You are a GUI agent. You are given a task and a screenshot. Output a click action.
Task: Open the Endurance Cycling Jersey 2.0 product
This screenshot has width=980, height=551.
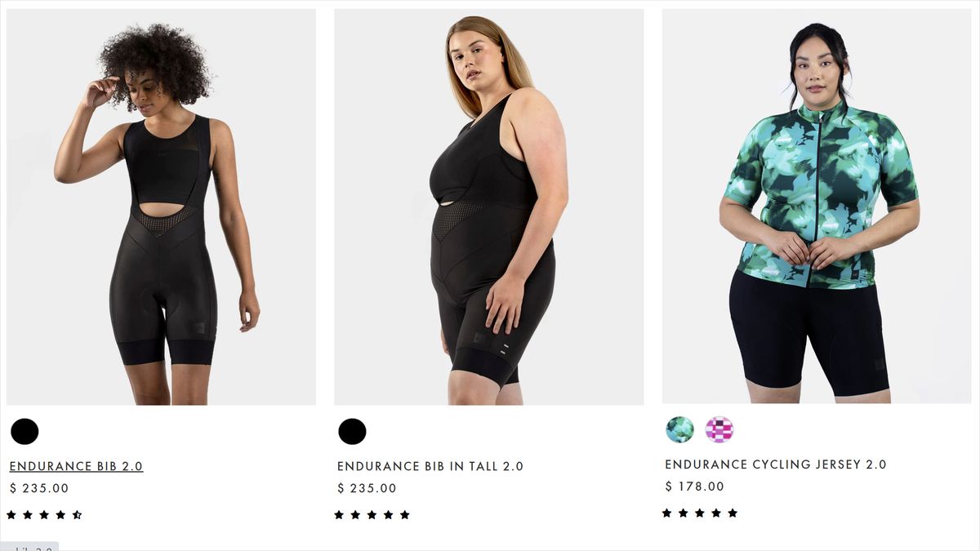[x=775, y=464]
